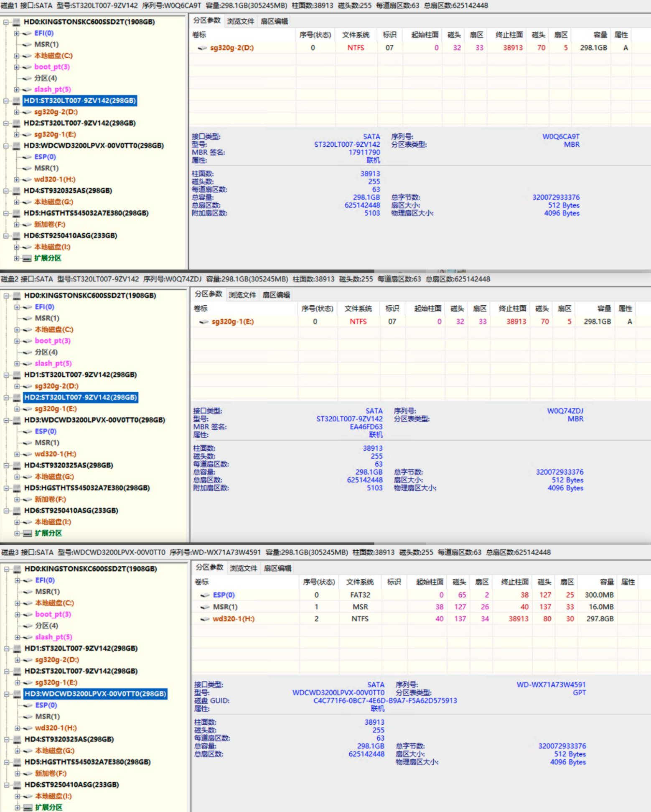This screenshot has height=812, width=651.
Task: Click the HD0 KINGSTON disk icon in middle tree
Action: 17,296
